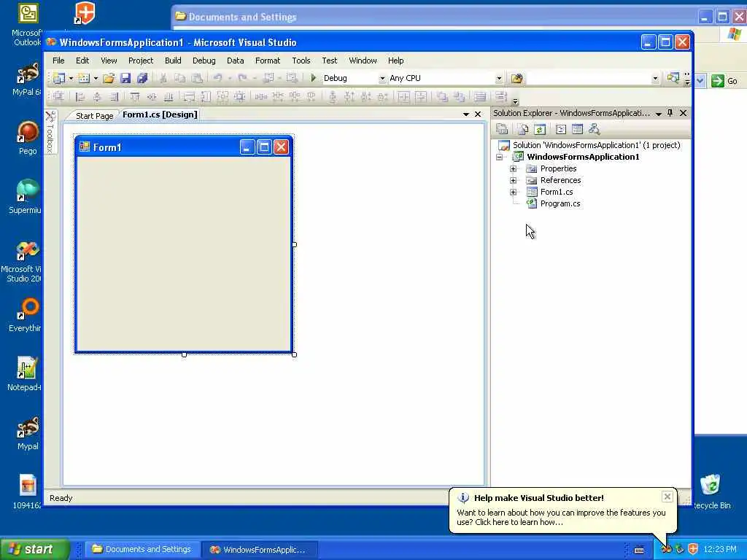Click the Align Lefts layout icon
Viewport: 747px width, 560px height.
80,97
